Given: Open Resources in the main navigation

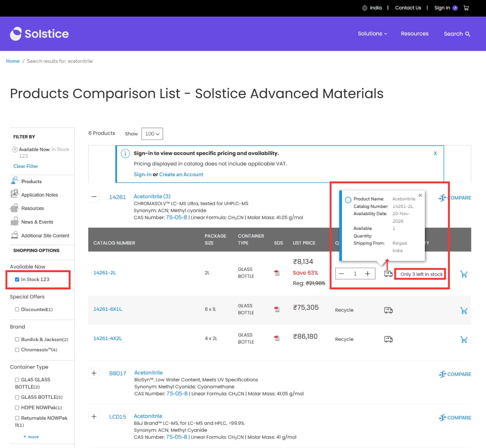Looking at the screenshot, I should coord(414,34).
